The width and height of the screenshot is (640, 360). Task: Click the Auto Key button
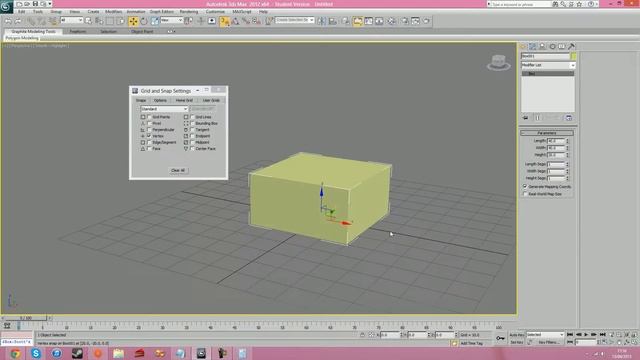point(516,335)
